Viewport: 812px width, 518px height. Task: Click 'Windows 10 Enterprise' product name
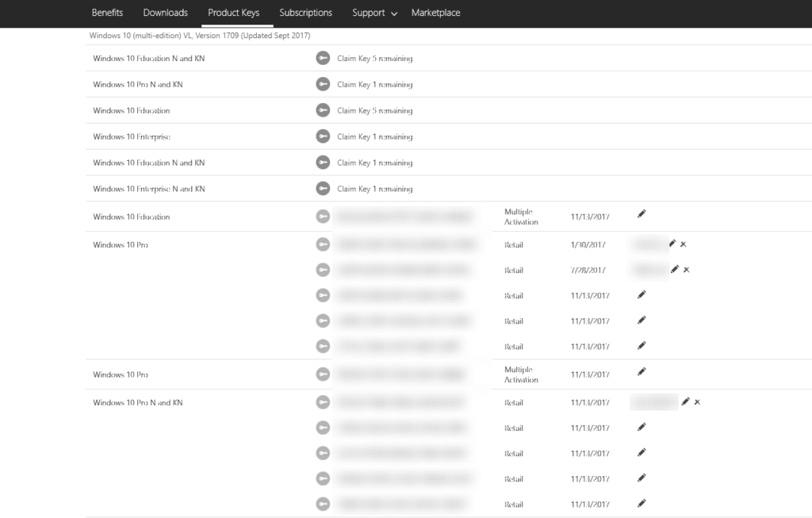(x=132, y=136)
